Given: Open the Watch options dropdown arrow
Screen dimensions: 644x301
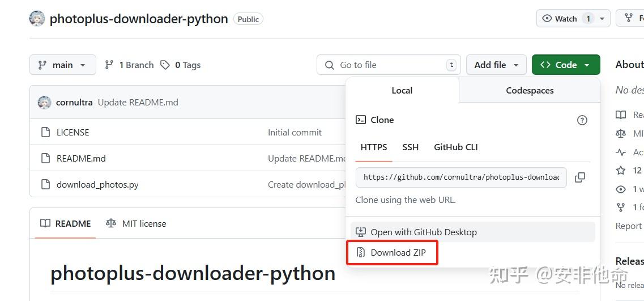Looking at the screenshot, I should 602,19.
